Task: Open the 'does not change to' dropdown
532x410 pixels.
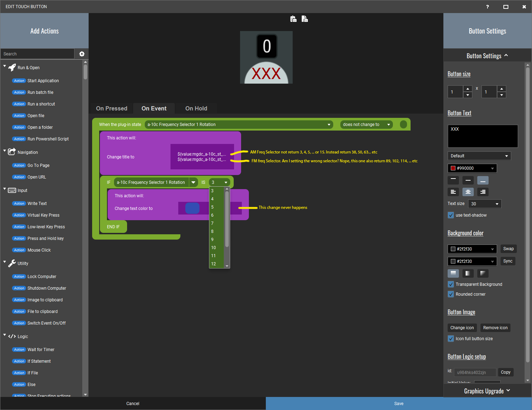Action: pos(366,125)
